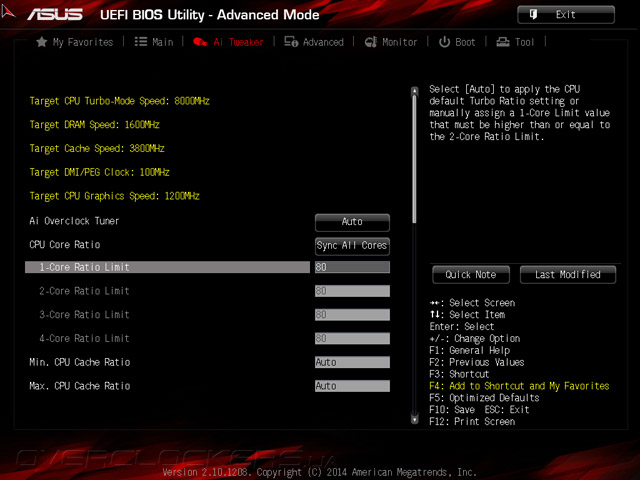Click the 4-Core Ratio Limit value field

coord(352,338)
